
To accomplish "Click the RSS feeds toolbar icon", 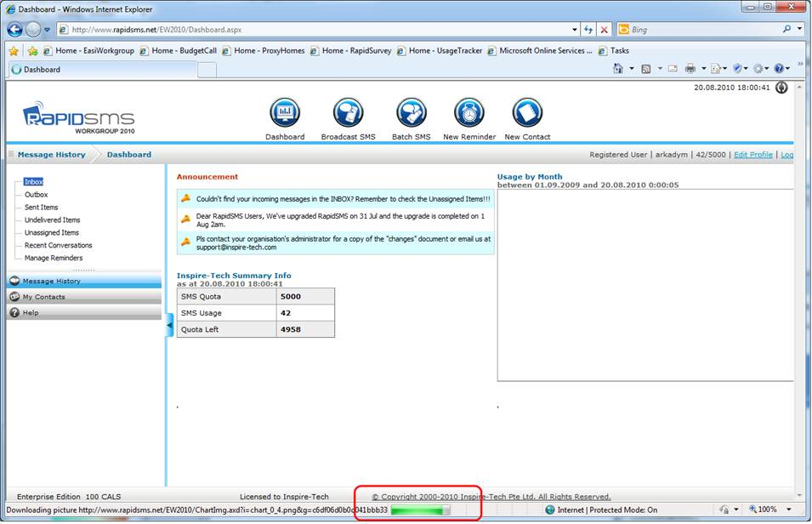I will (645, 68).
